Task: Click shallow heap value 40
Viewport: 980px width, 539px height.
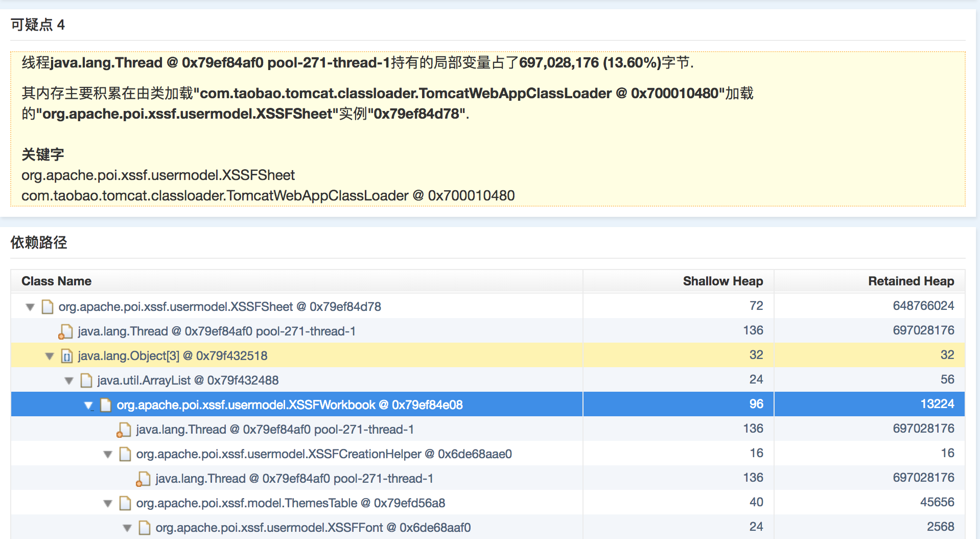Action: point(756,502)
